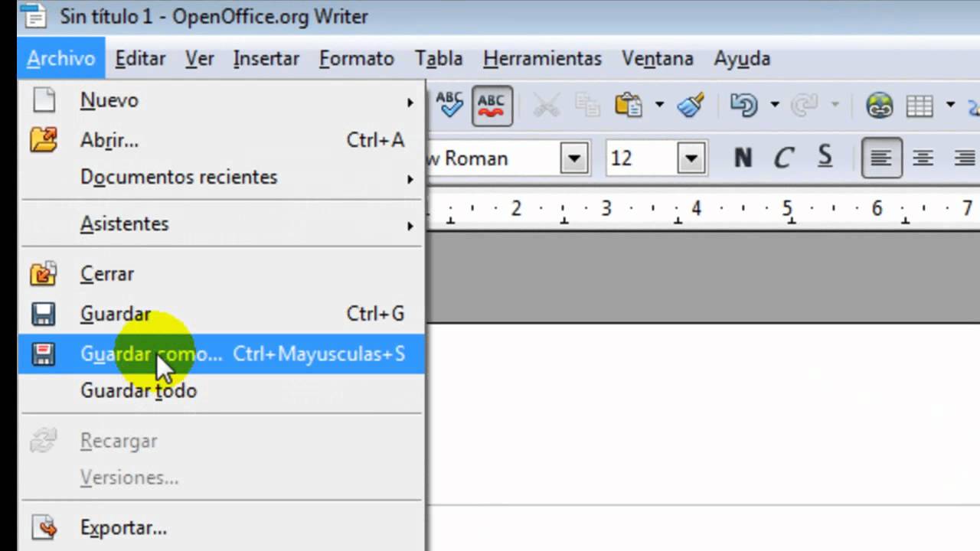Open the Table grid dropdown arrow
Screen dimensions: 980x551
click(x=950, y=105)
